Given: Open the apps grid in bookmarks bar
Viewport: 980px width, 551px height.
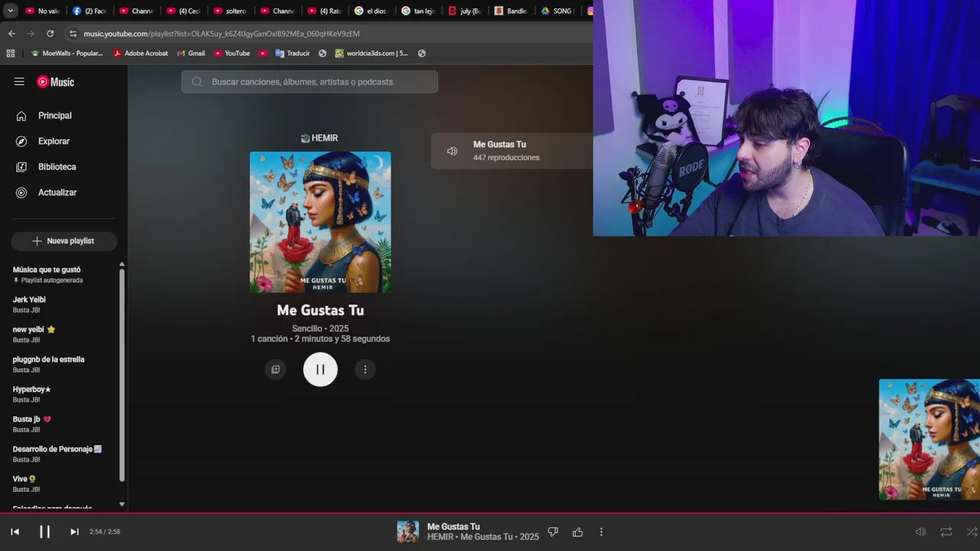Looking at the screenshot, I should tap(11, 54).
